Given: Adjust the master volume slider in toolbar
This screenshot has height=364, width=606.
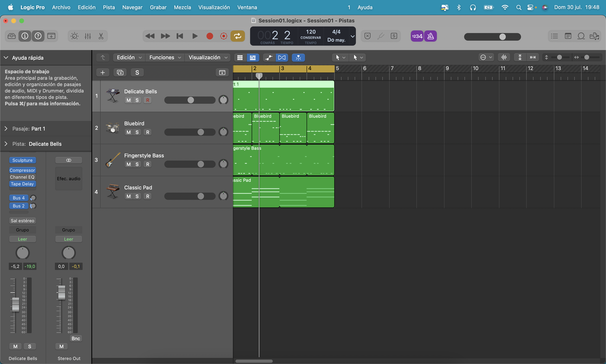Looking at the screenshot, I should 492,37.
